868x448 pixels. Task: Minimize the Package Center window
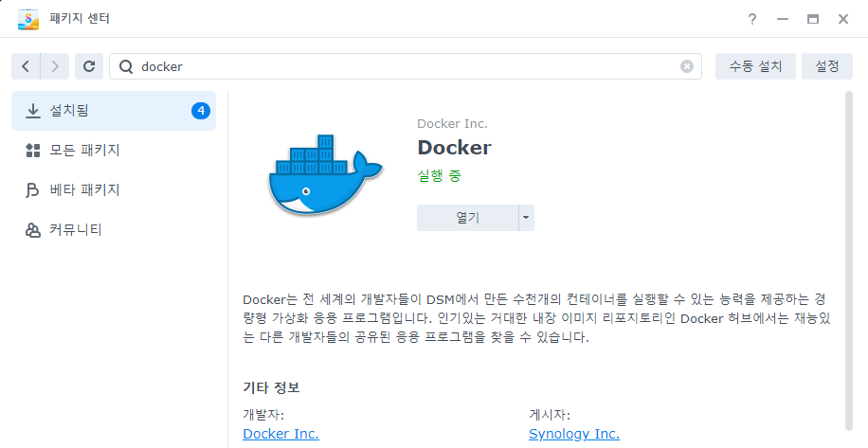782,19
